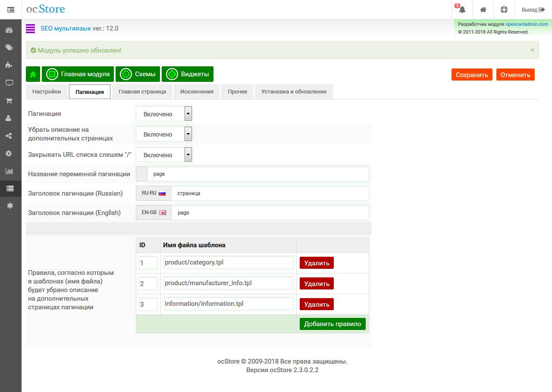Open the Схемы section

click(138, 74)
